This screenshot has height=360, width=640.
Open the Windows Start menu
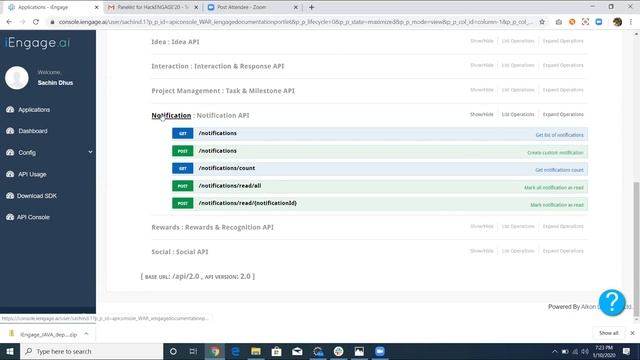[x=10, y=351]
